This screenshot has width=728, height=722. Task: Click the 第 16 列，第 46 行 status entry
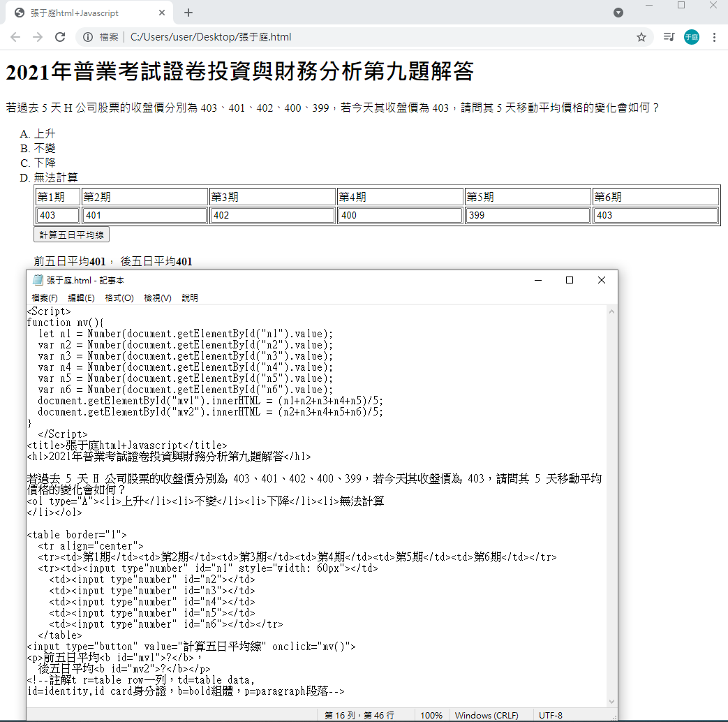point(359,716)
